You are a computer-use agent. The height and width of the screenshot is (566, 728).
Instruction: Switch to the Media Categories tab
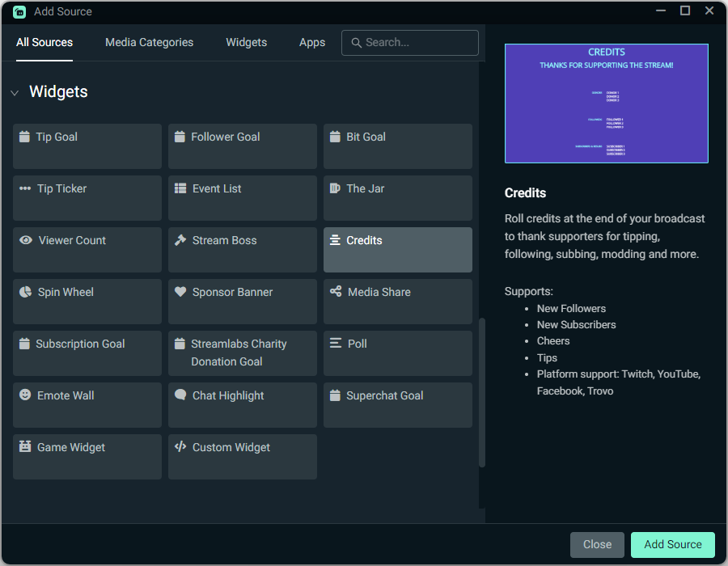click(149, 42)
